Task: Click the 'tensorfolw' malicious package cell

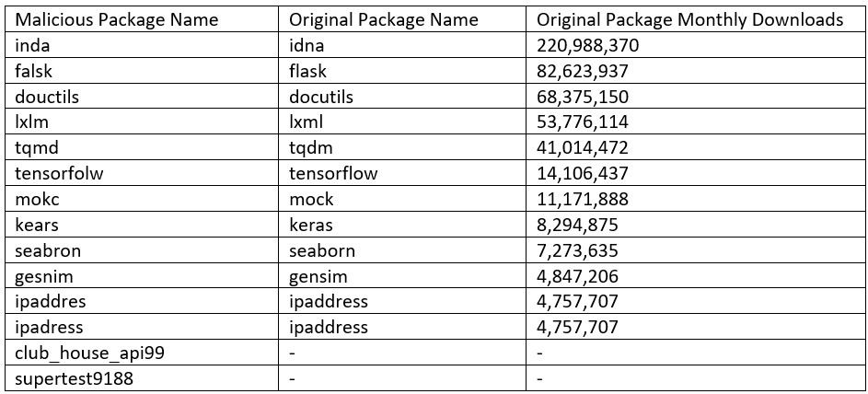Action: click(x=142, y=173)
